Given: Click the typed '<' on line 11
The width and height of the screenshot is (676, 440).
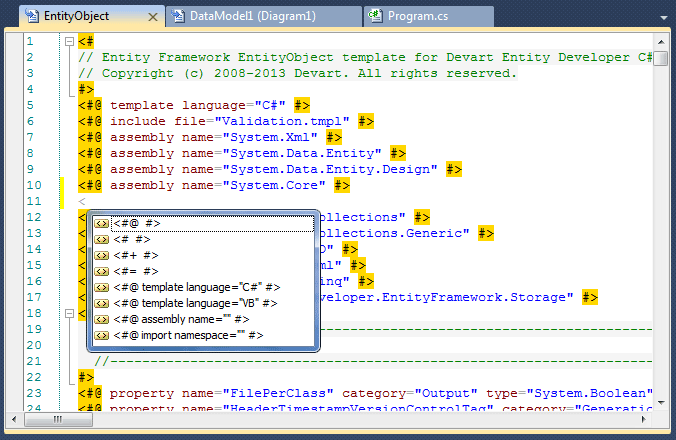Looking at the screenshot, I should [x=82, y=201].
